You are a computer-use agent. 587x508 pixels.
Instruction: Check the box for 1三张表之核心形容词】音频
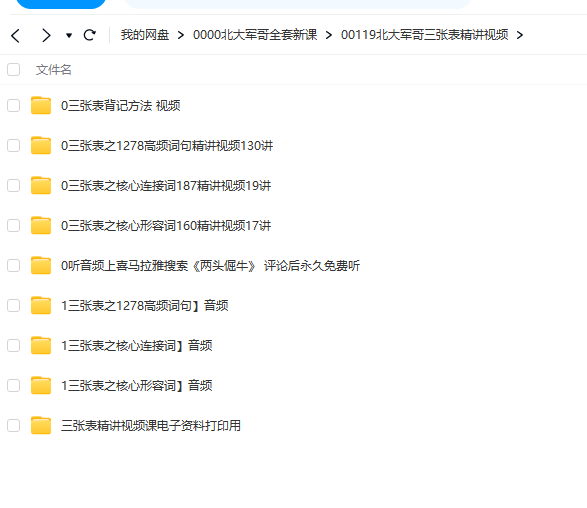pos(13,385)
